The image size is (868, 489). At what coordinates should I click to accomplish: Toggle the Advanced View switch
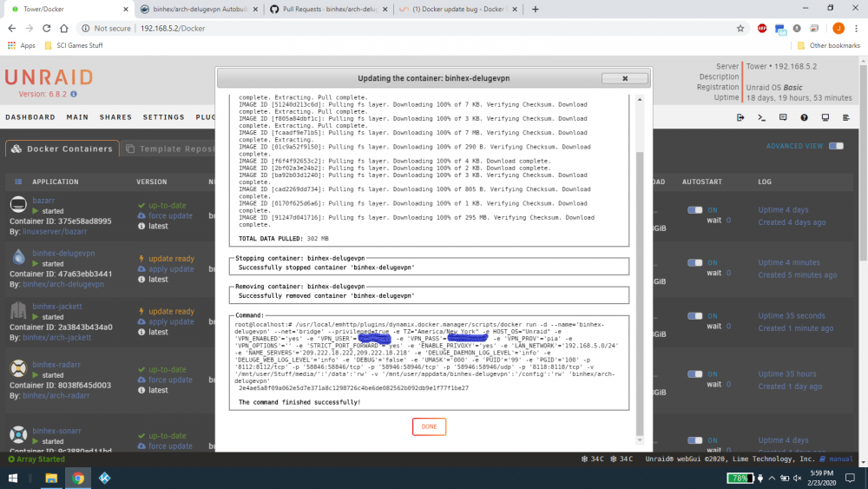pos(836,146)
